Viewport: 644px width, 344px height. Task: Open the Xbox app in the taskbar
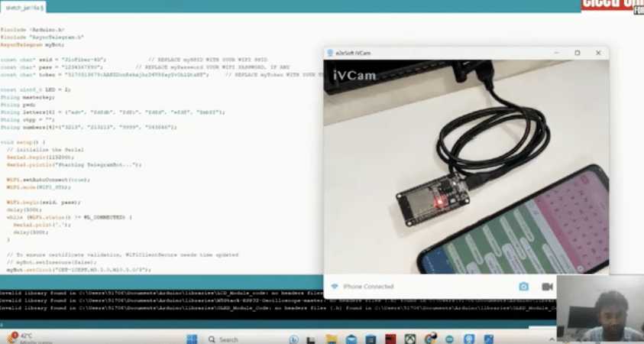pos(410,337)
